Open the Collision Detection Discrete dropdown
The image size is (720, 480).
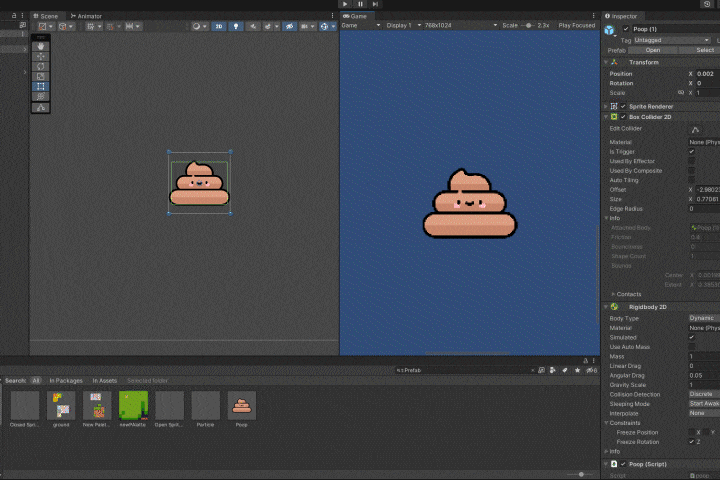[x=704, y=395]
